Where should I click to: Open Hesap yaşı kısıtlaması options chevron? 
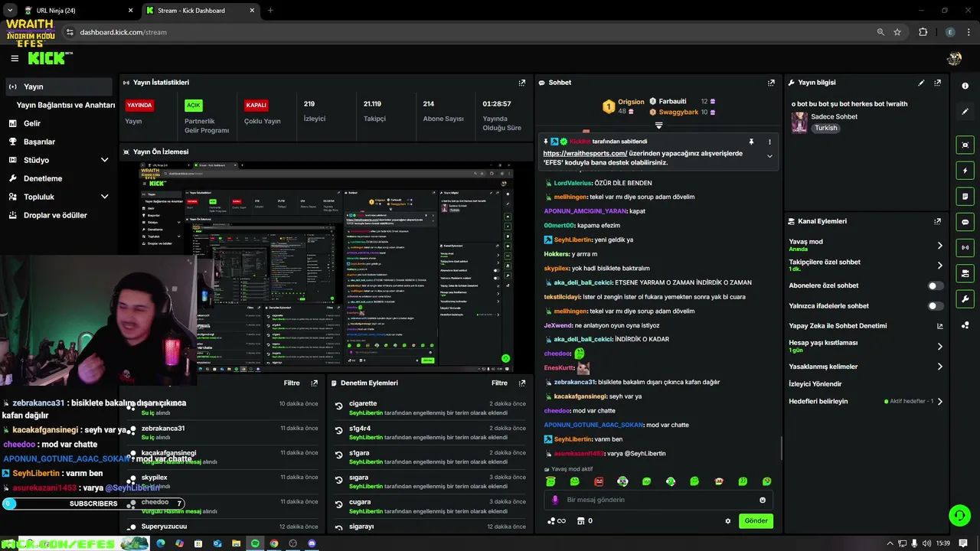point(939,347)
